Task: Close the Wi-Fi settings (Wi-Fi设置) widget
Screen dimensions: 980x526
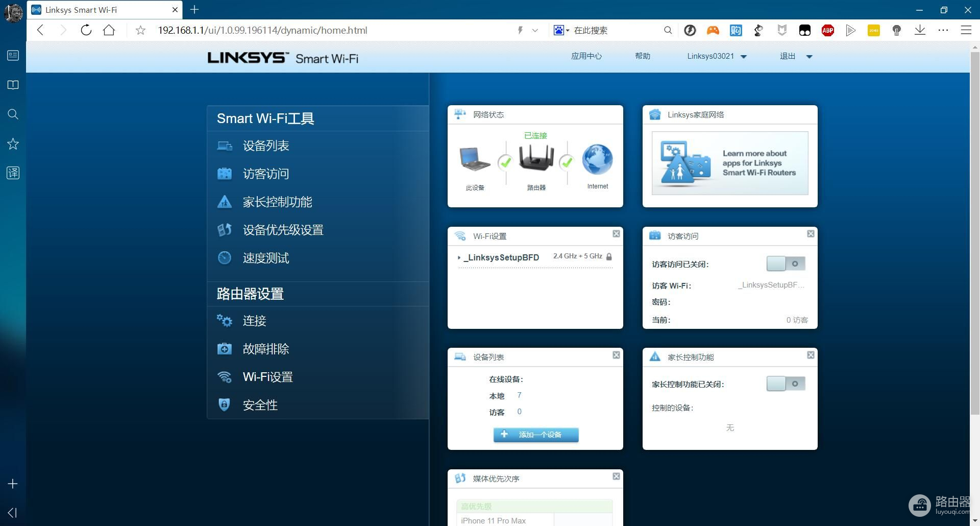Action: coord(616,234)
